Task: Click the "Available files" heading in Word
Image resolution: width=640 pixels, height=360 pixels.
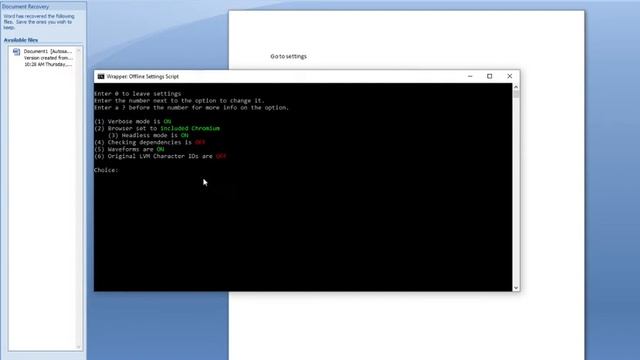Action: pyautogui.click(x=21, y=40)
